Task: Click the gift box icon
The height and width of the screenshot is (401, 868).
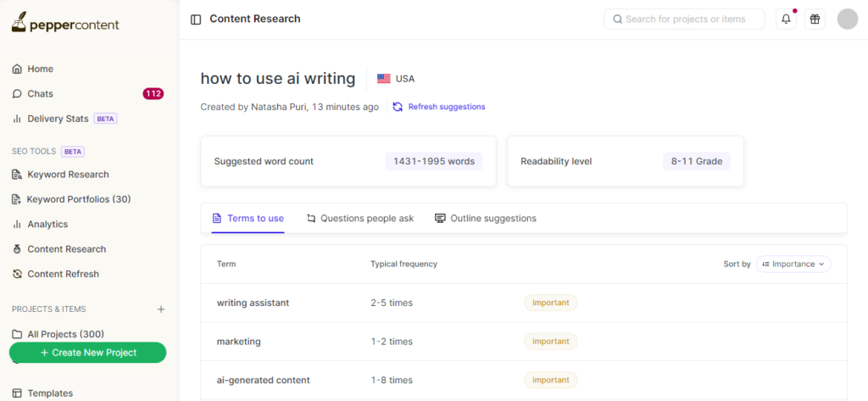Action: click(x=815, y=19)
